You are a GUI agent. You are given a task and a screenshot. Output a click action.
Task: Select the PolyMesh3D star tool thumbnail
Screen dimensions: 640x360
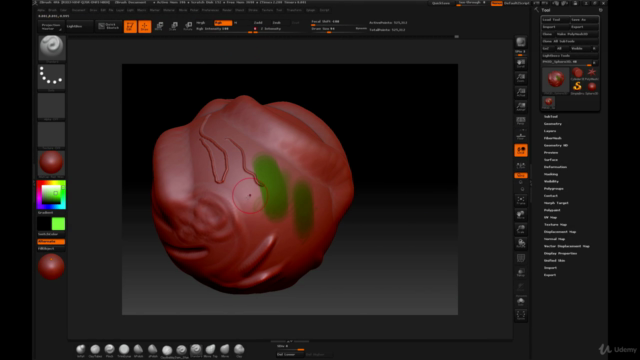(x=592, y=73)
